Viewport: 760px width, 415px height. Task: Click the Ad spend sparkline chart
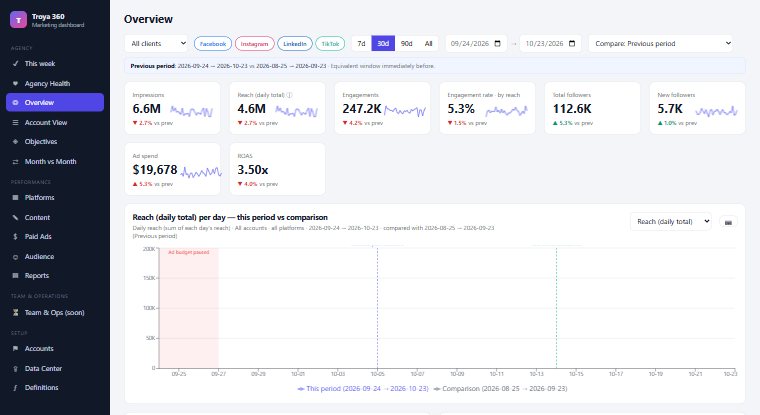pos(201,172)
